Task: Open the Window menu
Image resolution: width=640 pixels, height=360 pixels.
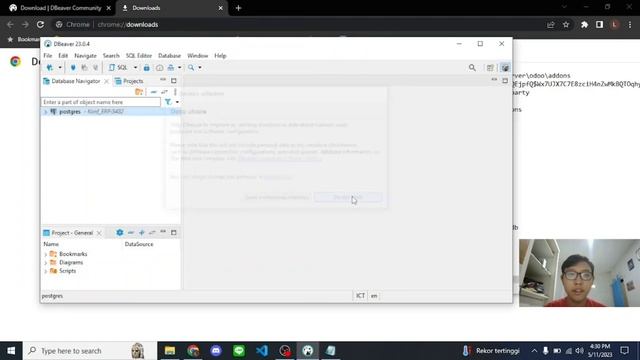Action: click(198, 56)
